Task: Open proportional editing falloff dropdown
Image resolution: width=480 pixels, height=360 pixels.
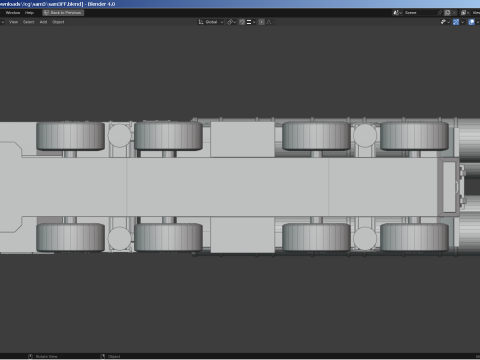Action: coord(271,22)
